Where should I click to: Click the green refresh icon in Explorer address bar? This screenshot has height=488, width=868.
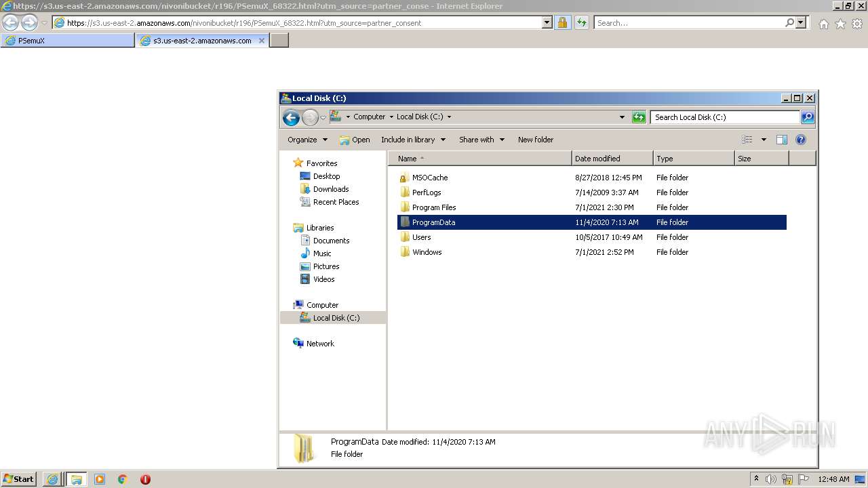click(639, 117)
